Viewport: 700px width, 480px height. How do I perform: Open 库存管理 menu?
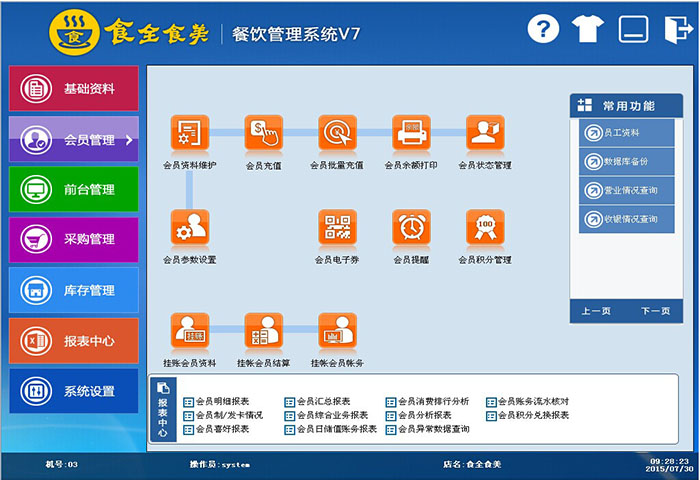74,290
